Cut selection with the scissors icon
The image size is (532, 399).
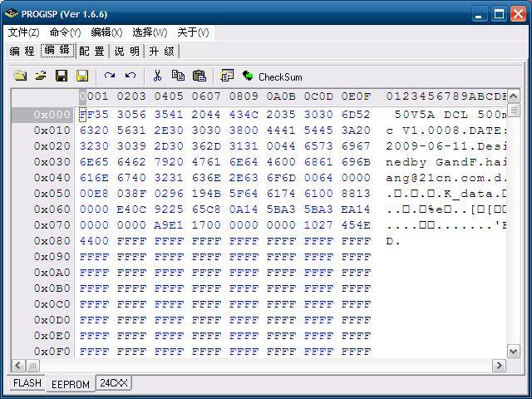click(157, 76)
